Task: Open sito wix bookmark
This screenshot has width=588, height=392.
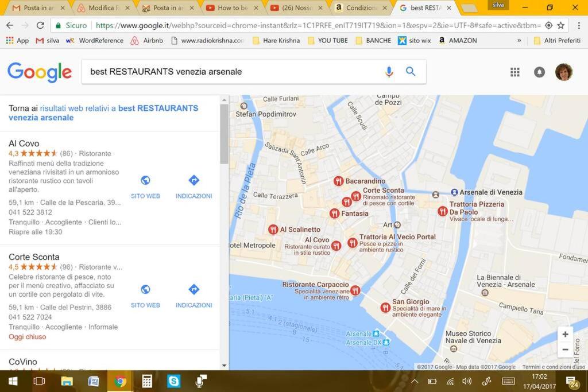Action: coord(415,41)
